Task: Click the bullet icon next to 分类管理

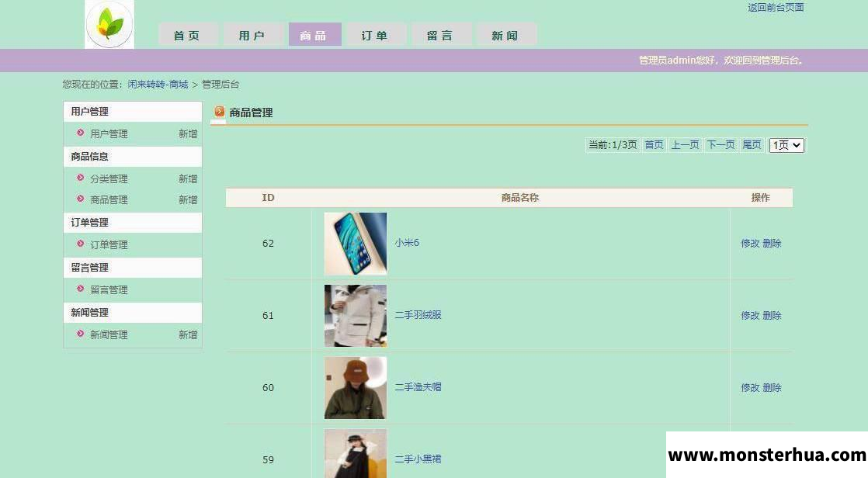Action: (x=80, y=178)
